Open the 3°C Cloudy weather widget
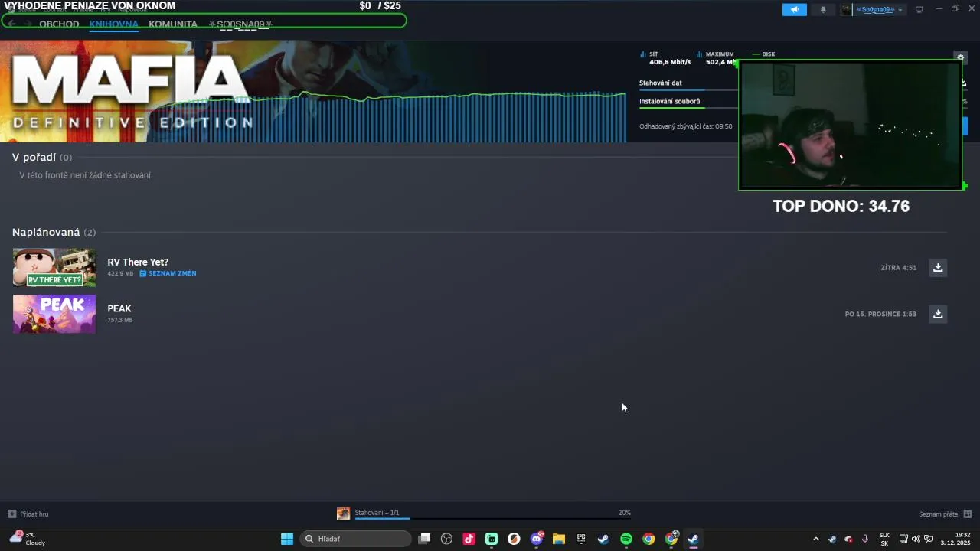 click(28, 539)
